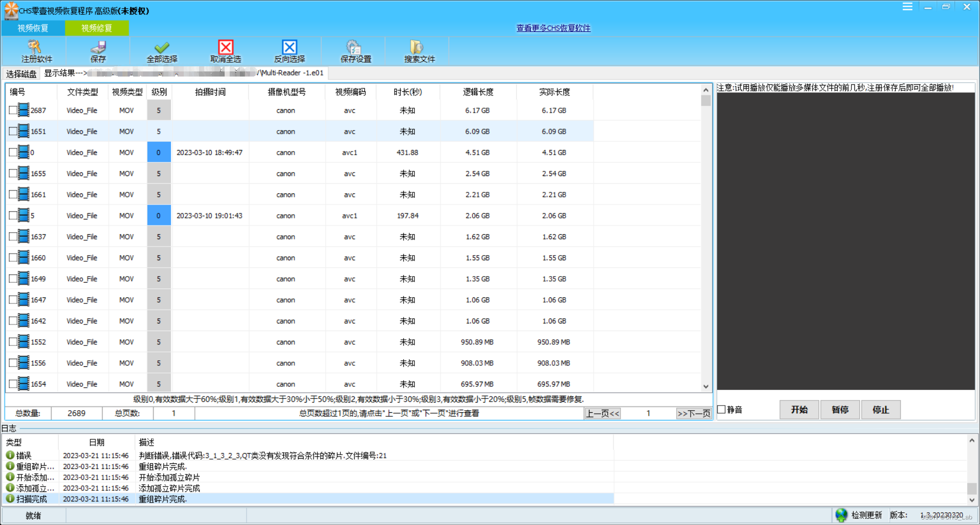The height and width of the screenshot is (525, 980).
Task: Switch to the 视频恢复 tab
Action: pyautogui.click(x=33, y=28)
